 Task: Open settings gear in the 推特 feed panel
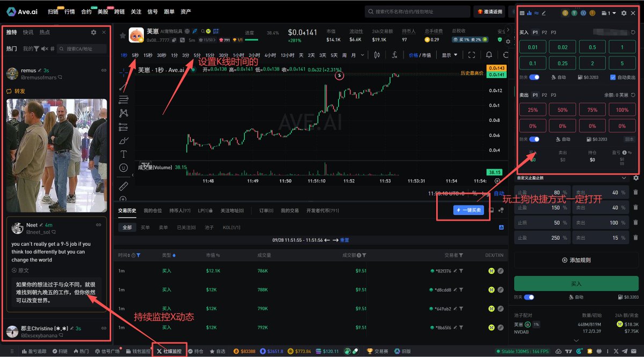(94, 32)
